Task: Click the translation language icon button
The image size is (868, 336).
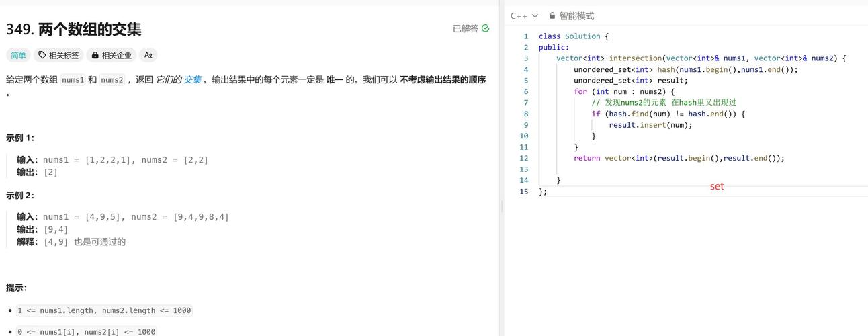Action: (148, 55)
